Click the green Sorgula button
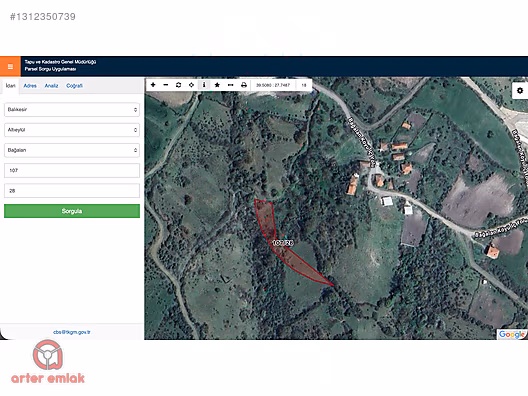This screenshot has width=528, height=396. [x=72, y=211]
